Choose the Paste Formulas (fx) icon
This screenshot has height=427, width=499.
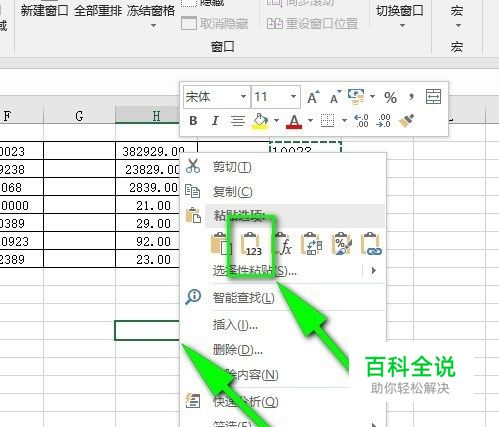point(282,245)
